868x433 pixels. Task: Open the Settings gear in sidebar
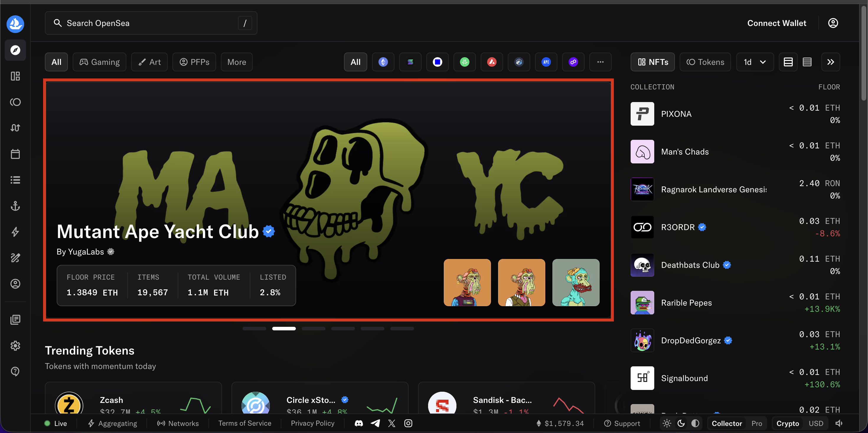click(15, 345)
